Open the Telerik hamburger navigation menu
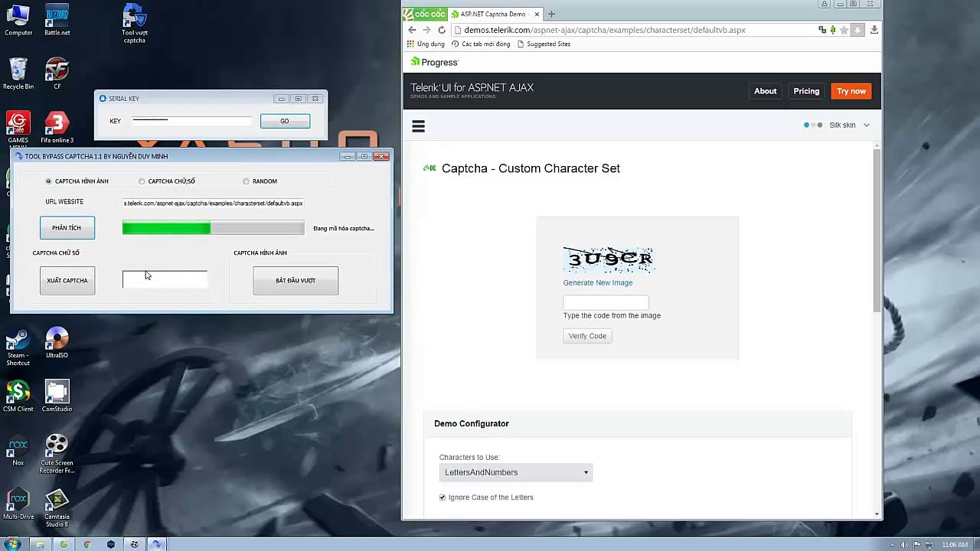 418,126
